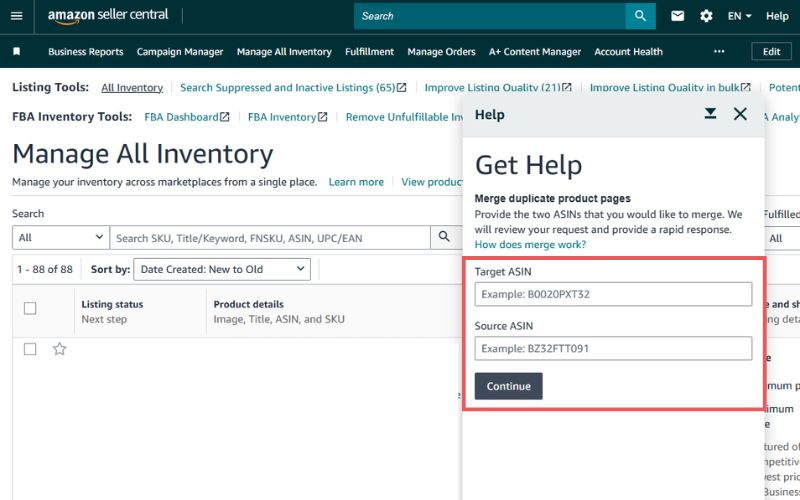Image resolution: width=800 pixels, height=500 pixels.
Task: Open Manage Orders menu item
Action: point(441,52)
